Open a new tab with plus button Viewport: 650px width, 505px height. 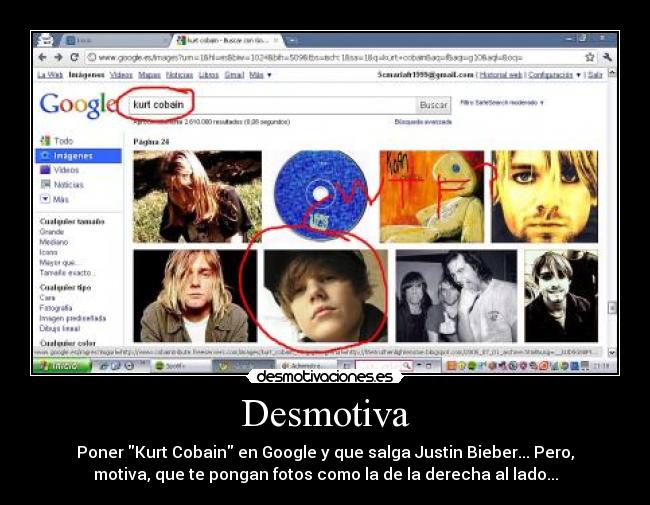292,41
